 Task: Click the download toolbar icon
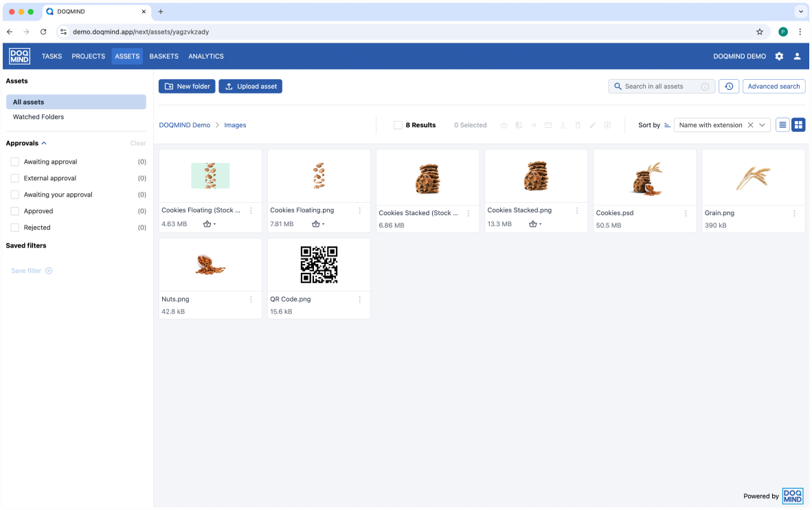[x=563, y=125]
